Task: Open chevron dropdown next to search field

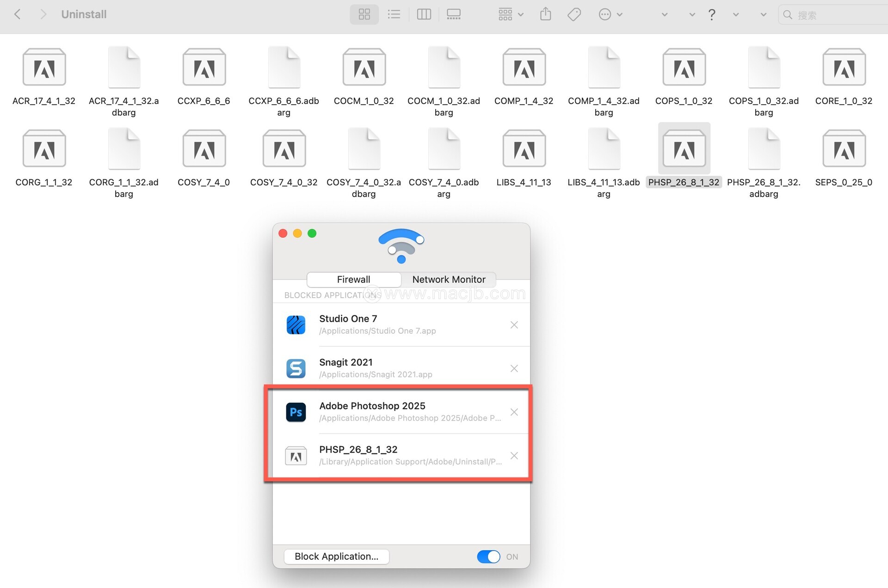Action: click(764, 14)
